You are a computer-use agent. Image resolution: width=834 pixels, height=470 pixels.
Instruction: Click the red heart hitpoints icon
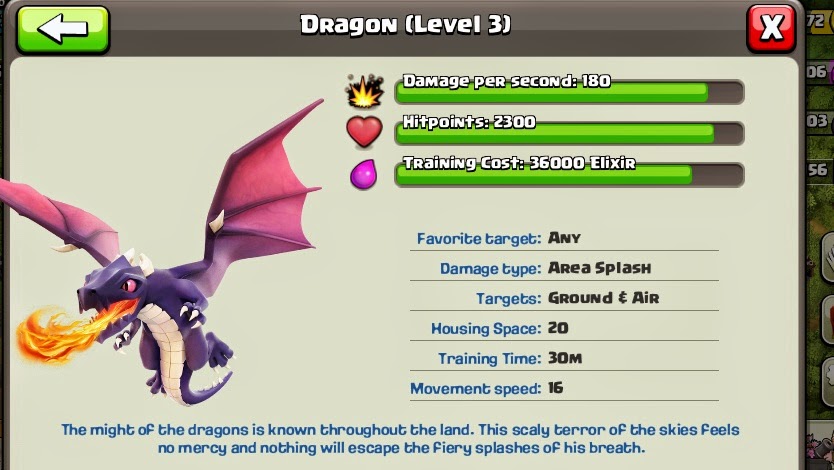coord(364,131)
